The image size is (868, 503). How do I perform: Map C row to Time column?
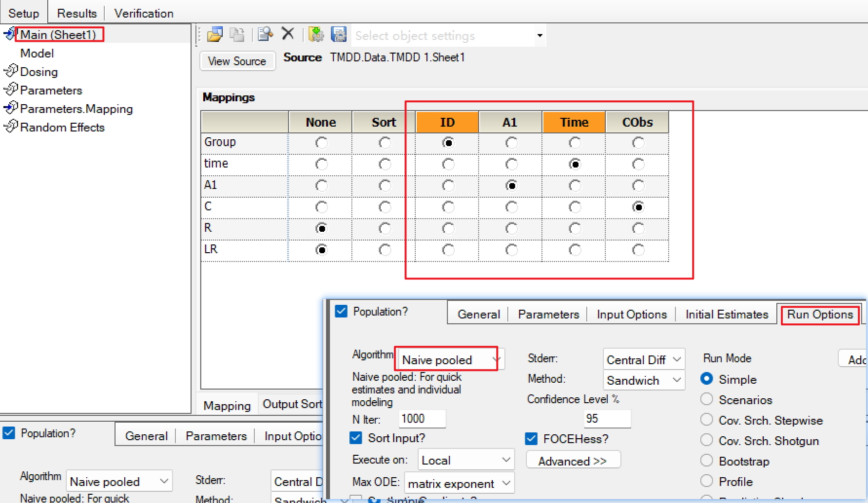575,207
